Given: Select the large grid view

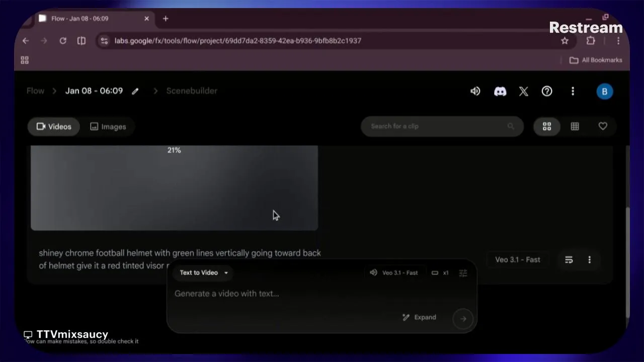Looking at the screenshot, I should (x=547, y=127).
